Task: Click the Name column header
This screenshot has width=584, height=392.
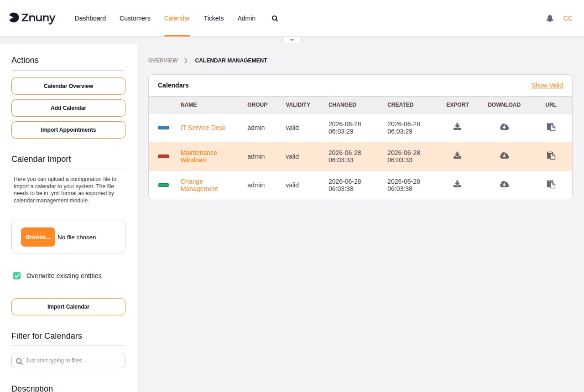Action: (188, 105)
